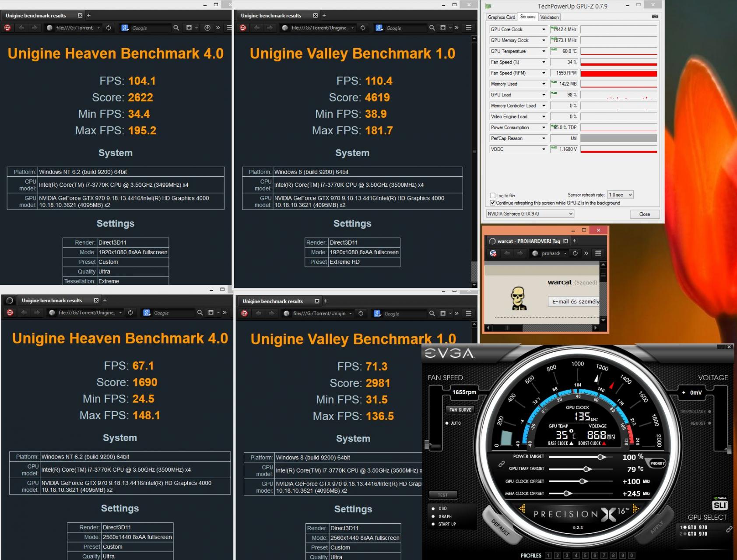Click the PRIORITY button in Precision X
The height and width of the screenshot is (560, 737).
click(657, 463)
